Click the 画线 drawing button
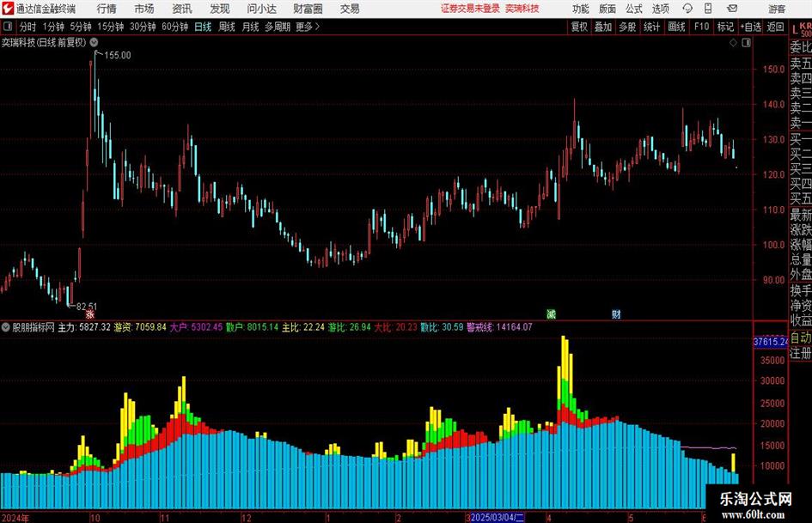The height and width of the screenshot is (523, 812). tap(676, 27)
